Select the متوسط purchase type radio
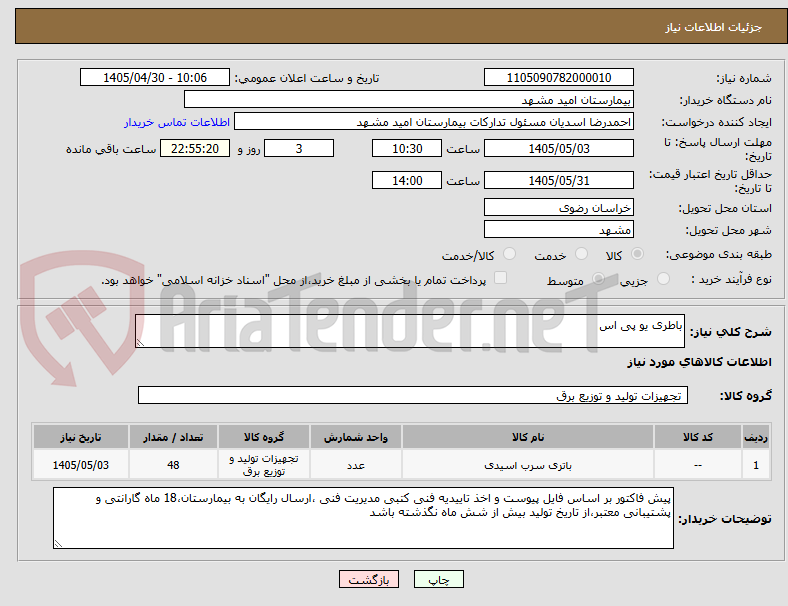This screenshot has width=788, height=606. click(x=598, y=278)
